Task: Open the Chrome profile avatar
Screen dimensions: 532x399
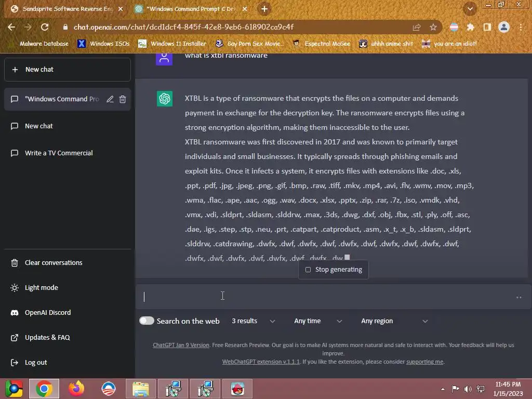Action: pyautogui.click(x=504, y=27)
